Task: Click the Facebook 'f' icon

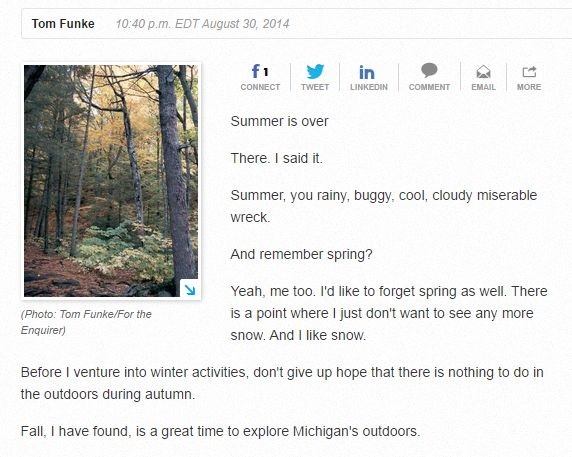Action: 256,71
